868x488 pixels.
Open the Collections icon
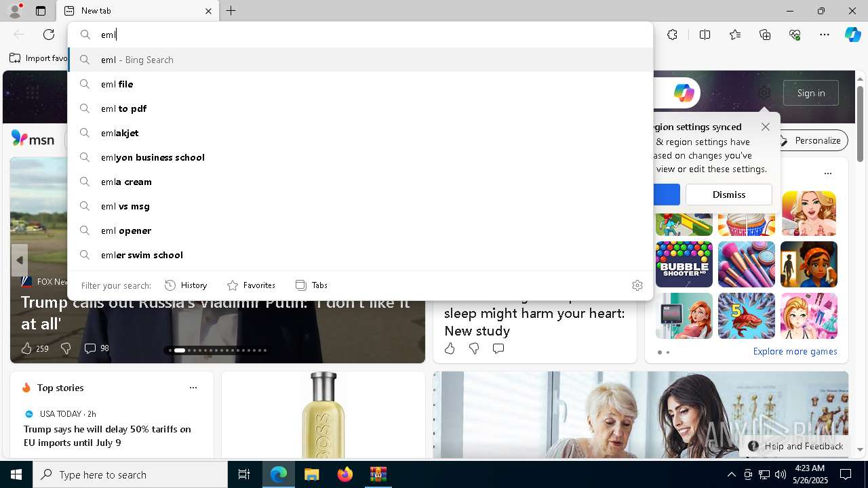765,35
